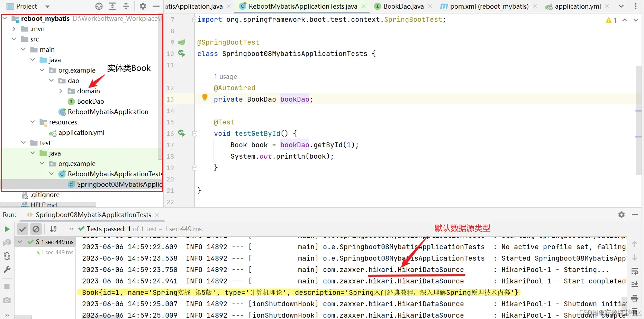The width and height of the screenshot is (644, 319).
Task: Collapse the dao package
Action: click(51, 81)
